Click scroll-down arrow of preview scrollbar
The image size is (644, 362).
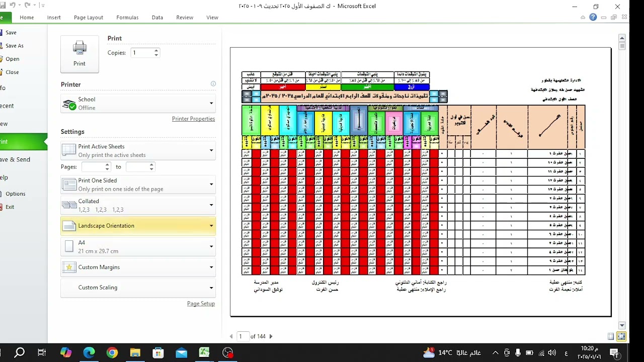(x=622, y=325)
